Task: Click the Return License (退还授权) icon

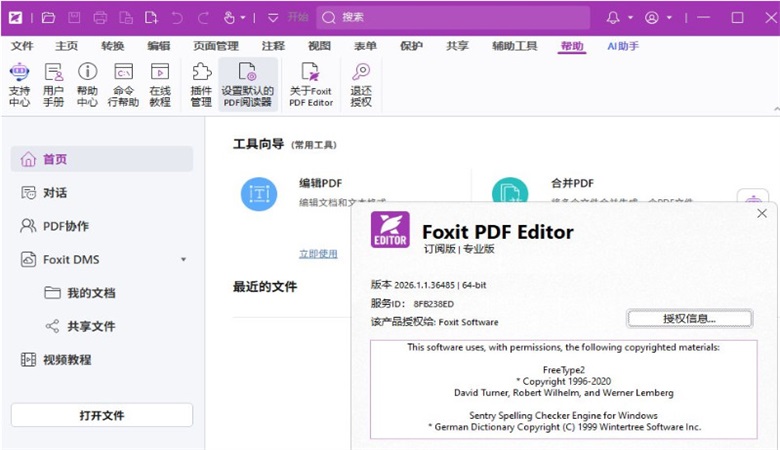Action: pyautogui.click(x=361, y=85)
